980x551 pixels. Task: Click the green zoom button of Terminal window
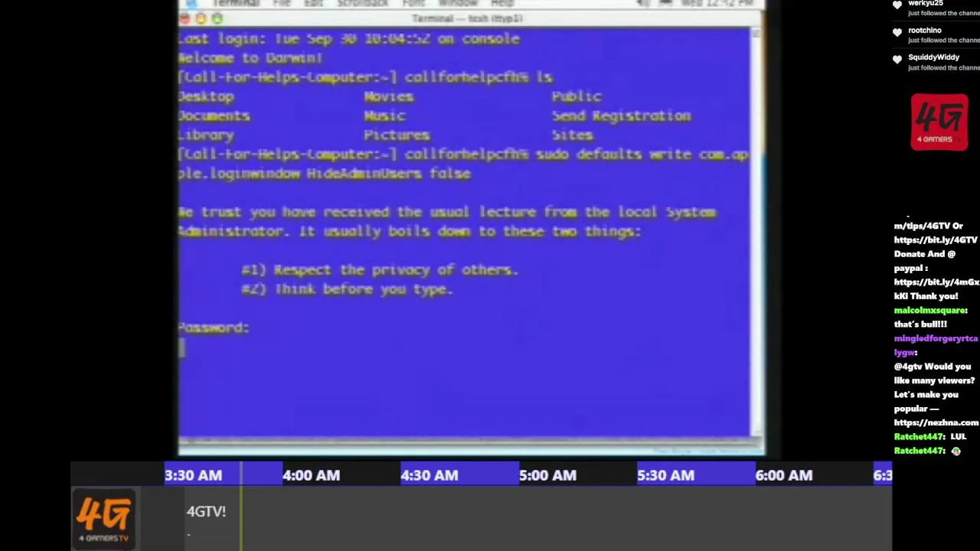coord(217,18)
